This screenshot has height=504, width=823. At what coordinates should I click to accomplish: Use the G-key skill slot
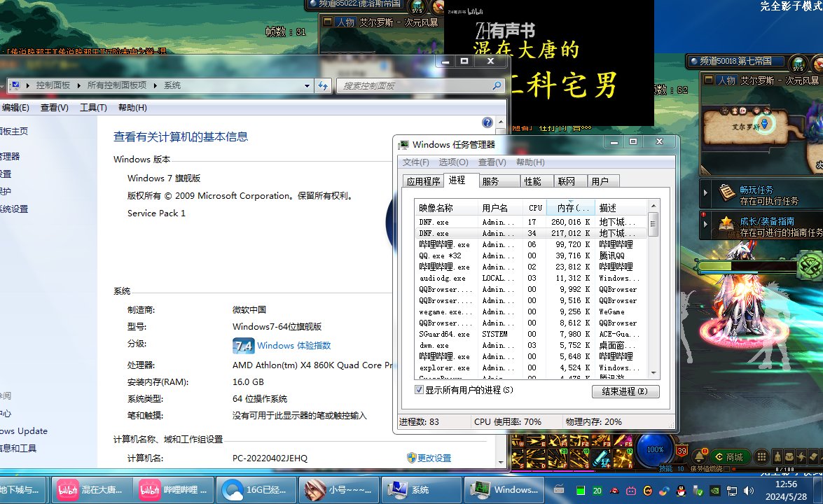[579, 458]
